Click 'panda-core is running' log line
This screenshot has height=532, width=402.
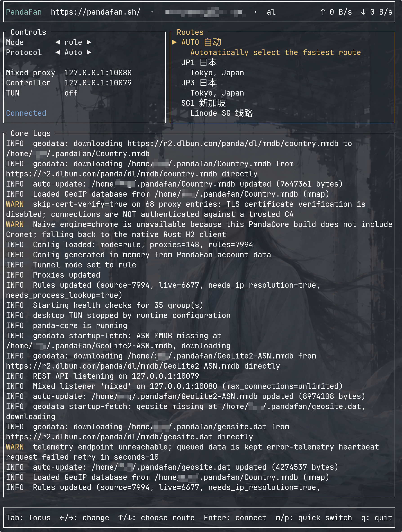coord(67,325)
